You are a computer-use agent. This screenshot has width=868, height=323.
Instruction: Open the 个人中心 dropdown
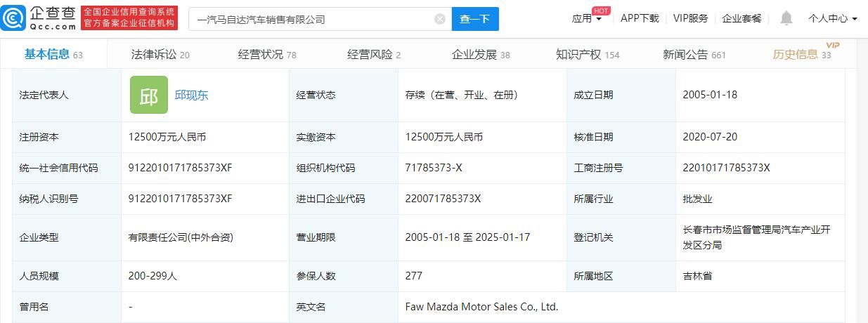(833, 19)
